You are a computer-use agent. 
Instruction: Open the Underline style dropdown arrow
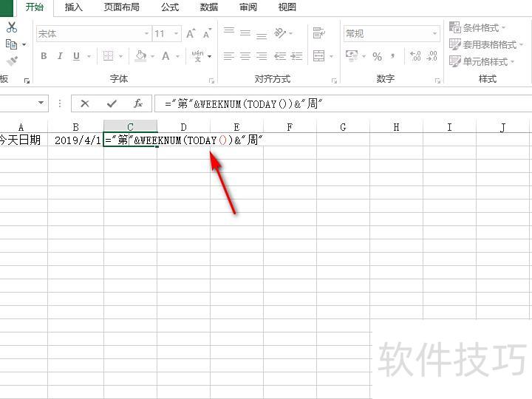89,56
